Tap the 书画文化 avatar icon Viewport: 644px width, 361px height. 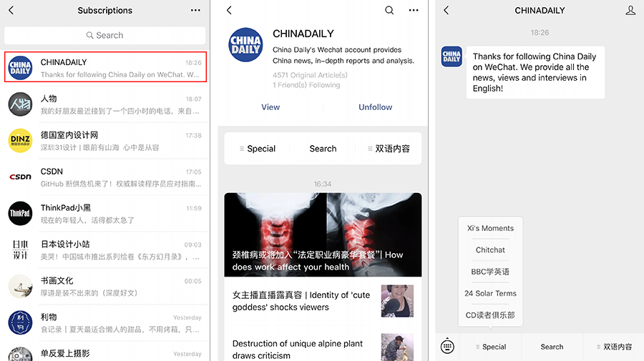click(x=20, y=287)
